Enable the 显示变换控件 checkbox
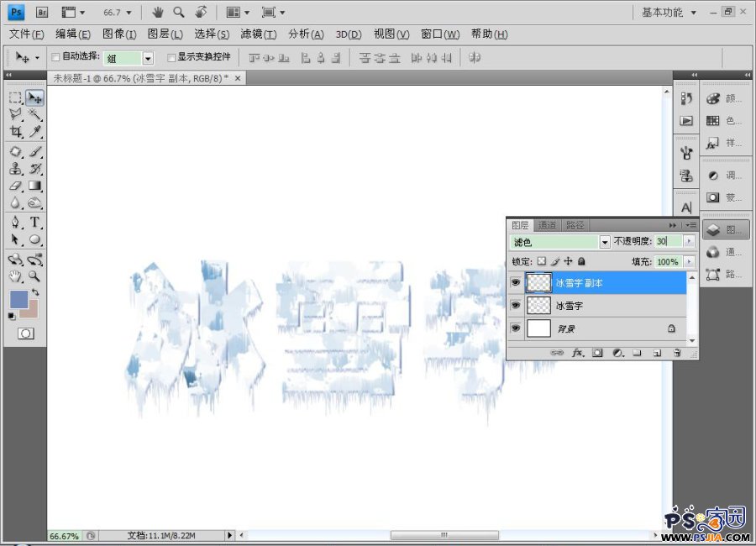Screen dimensions: 756x546 click(x=171, y=58)
